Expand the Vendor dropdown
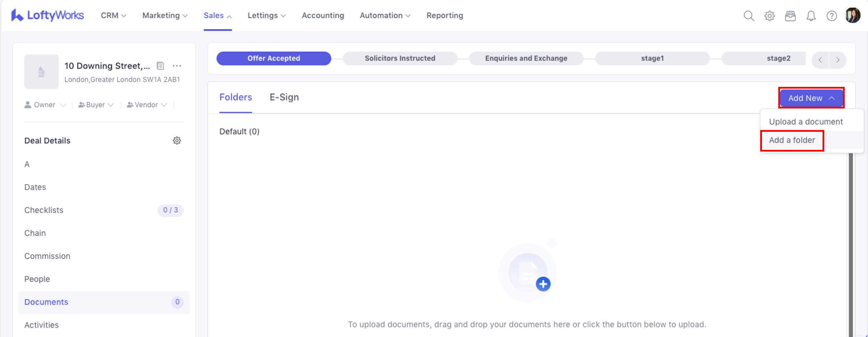The height and width of the screenshot is (337, 868). 147,105
